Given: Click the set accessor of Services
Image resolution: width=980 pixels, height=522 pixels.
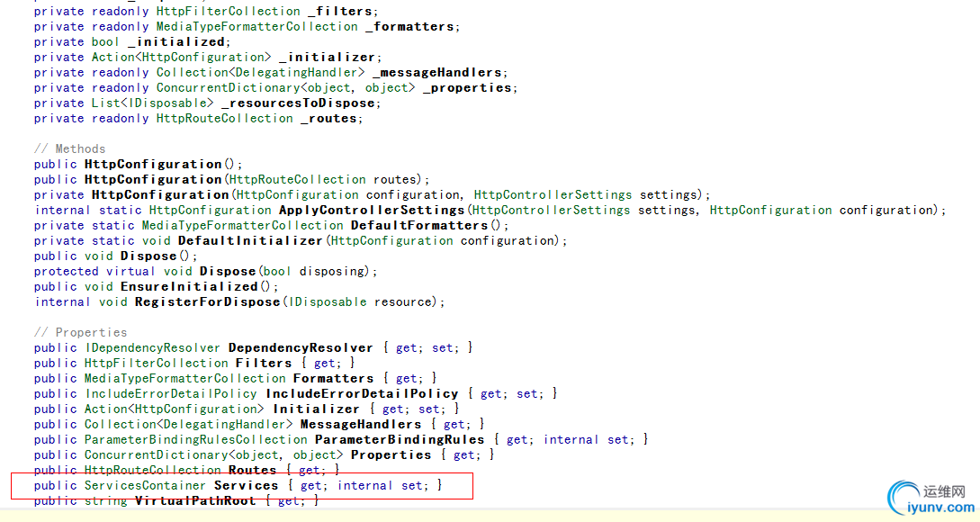Looking at the screenshot, I should [x=411, y=486].
